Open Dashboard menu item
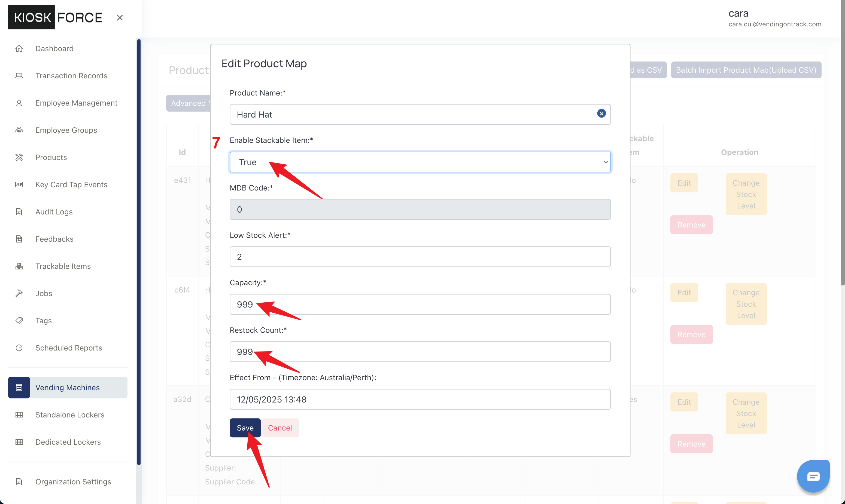Screen dimensions: 845x504 (x=54, y=48)
